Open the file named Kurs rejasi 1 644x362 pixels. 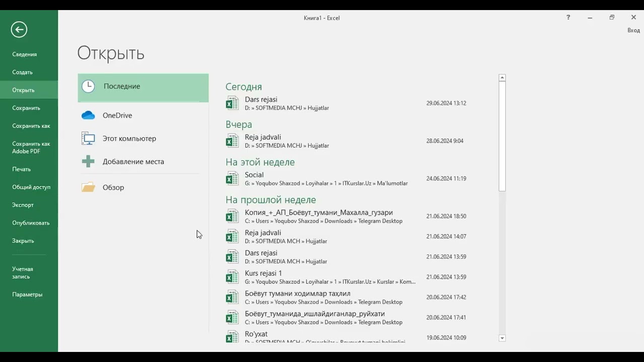click(263, 274)
